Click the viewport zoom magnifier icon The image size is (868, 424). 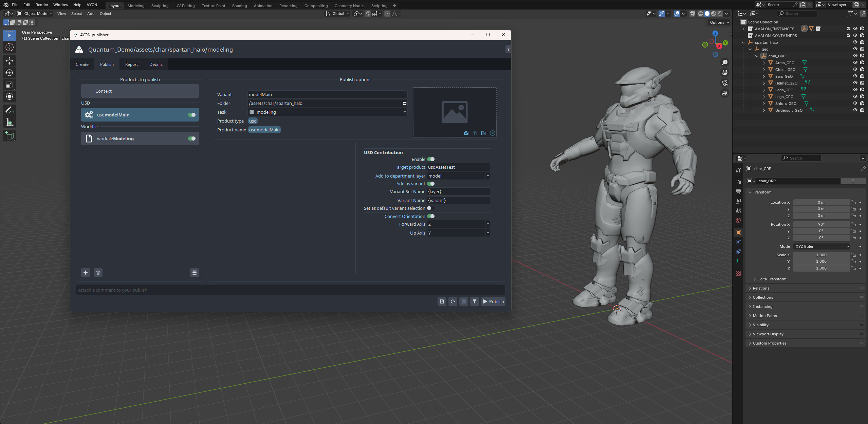[725, 62]
